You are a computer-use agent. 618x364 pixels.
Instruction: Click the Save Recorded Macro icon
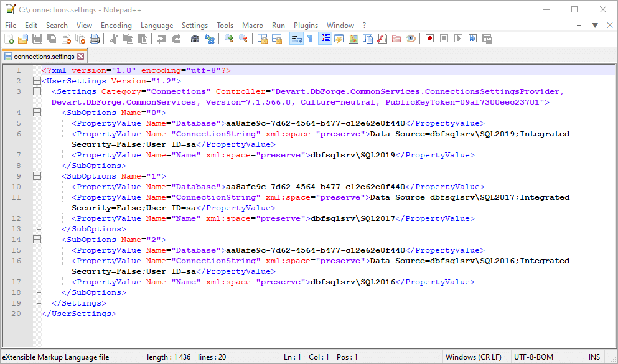coord(487,39)
